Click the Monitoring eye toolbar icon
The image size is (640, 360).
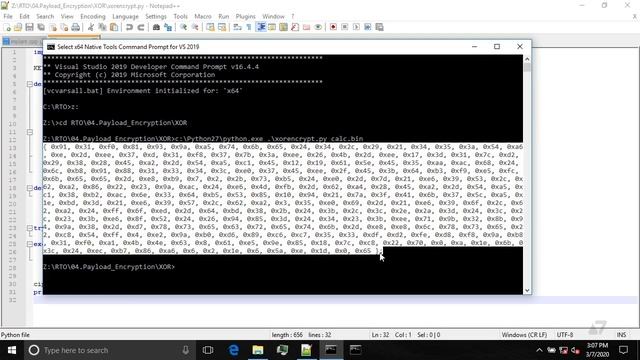318,27
